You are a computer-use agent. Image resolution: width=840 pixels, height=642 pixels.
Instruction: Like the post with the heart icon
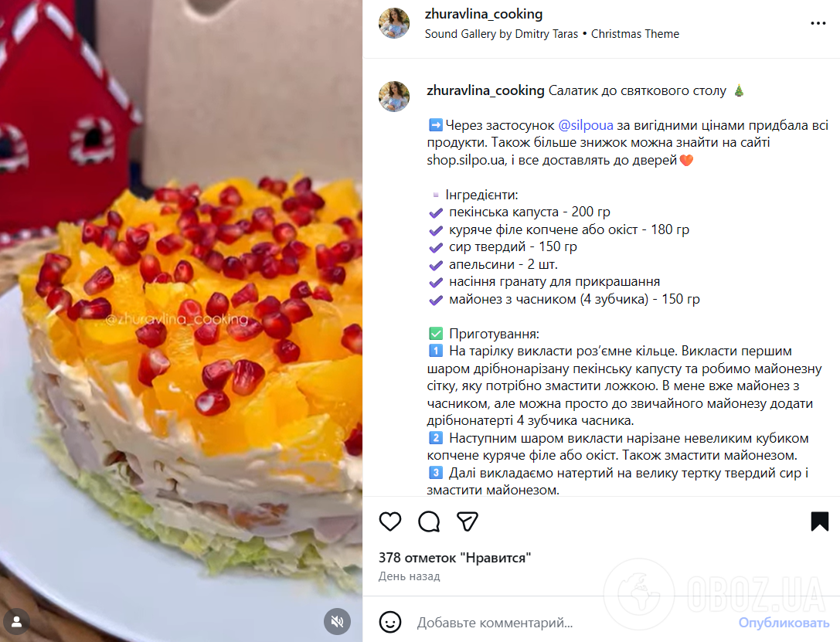point(390,521)
